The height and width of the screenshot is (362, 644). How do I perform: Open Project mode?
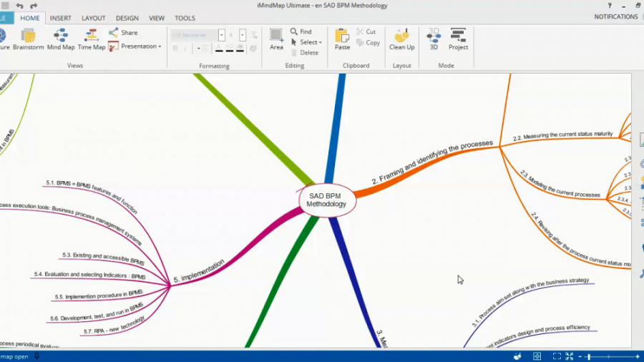pos(459,39)
